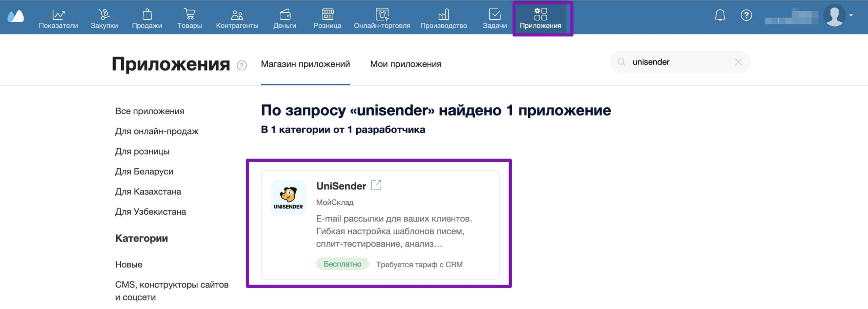Viewport: 868px width, 309px height.
Task: Expand the user account dropdown arrow
Action: point(851,15)
